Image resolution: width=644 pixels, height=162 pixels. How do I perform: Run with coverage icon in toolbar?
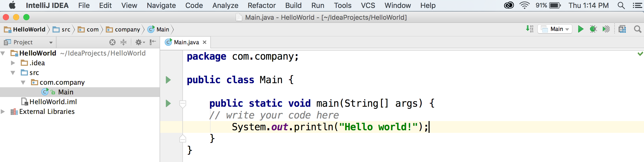pos(606,29)
